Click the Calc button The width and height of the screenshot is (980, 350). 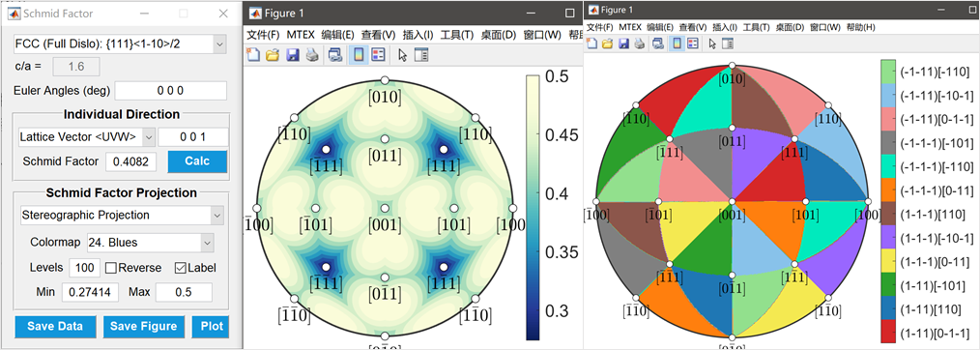197,161
